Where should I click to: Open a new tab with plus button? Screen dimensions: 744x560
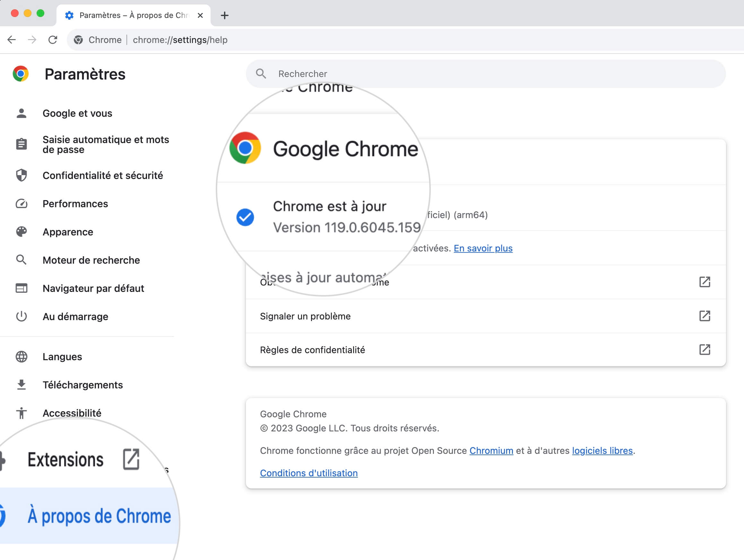[x=224, y=15]
